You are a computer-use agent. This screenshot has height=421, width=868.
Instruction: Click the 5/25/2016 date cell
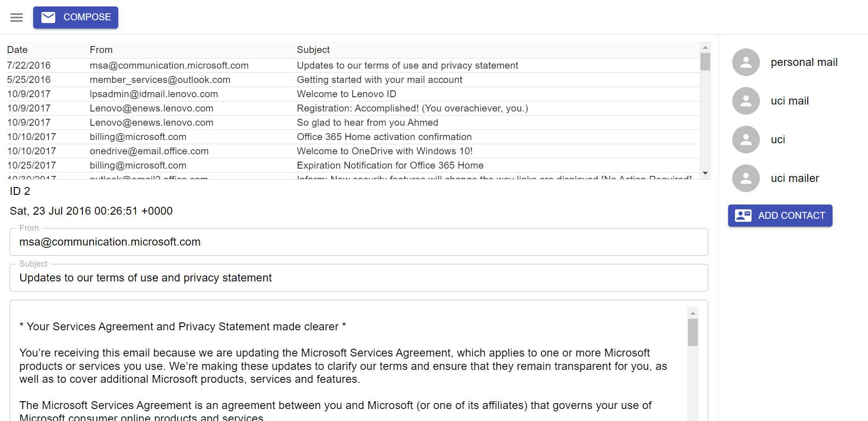point(29,80)
